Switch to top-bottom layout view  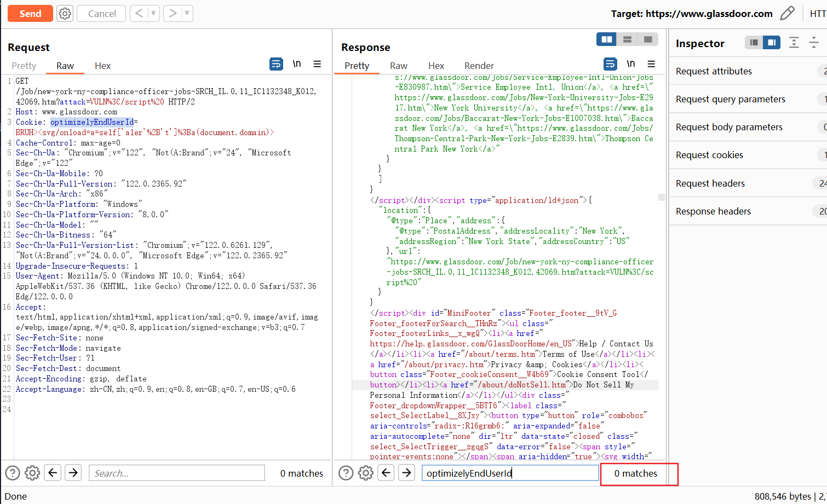coord(627,39)
